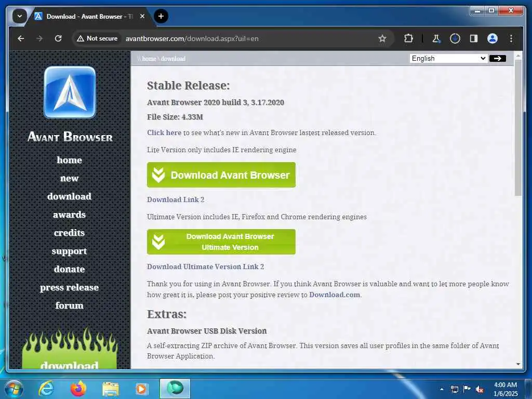Click Download Avant Browser Ultimate Version button

(x=221, y=242)
